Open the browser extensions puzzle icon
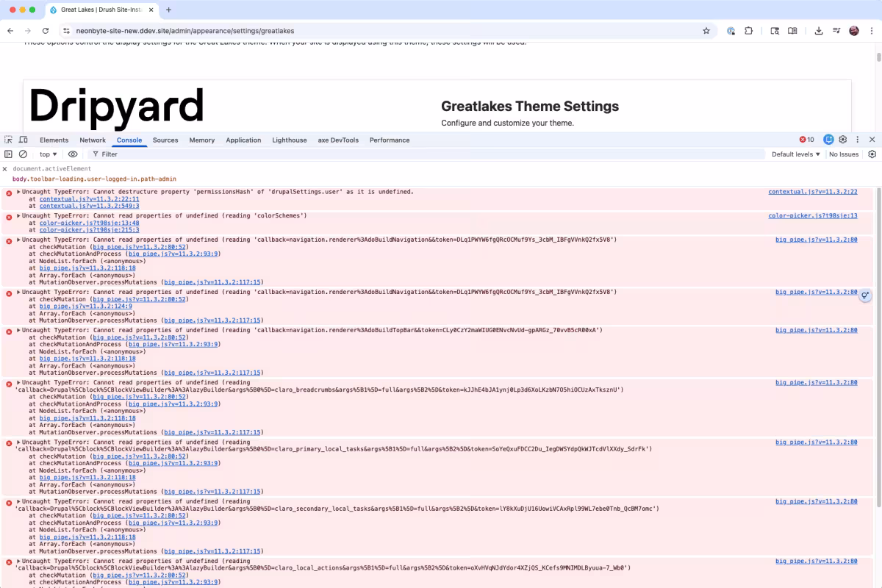 [749, 31]
